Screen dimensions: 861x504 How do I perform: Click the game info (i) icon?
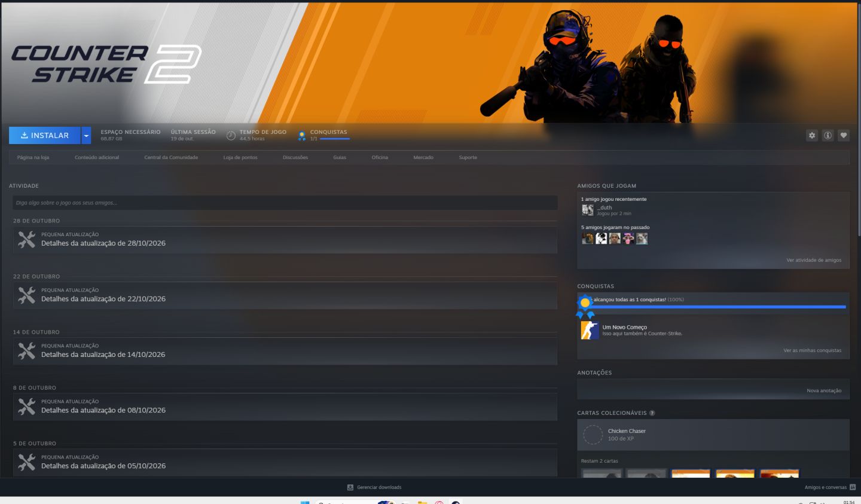(x=828, y=135)
